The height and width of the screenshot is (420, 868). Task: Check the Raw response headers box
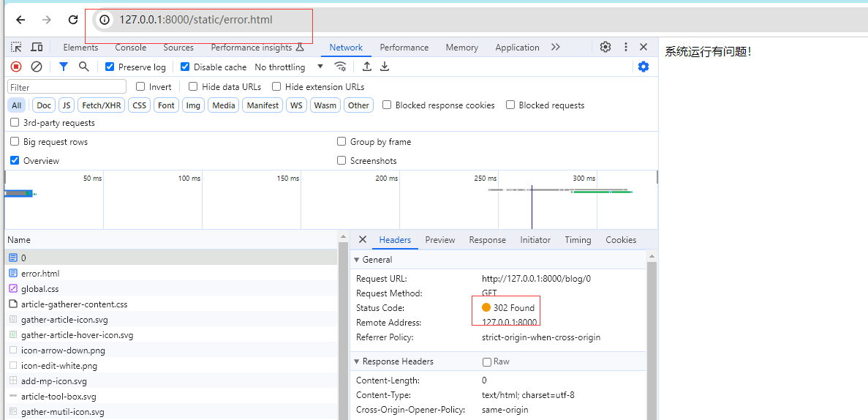(x=487, y=361)
